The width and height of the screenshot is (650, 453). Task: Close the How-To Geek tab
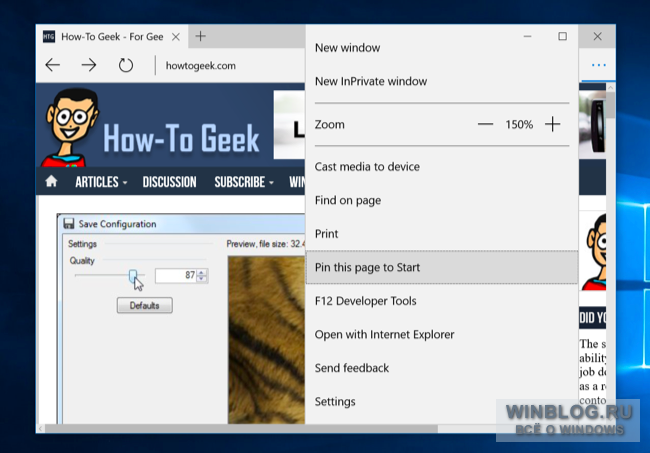pos(176,37)
